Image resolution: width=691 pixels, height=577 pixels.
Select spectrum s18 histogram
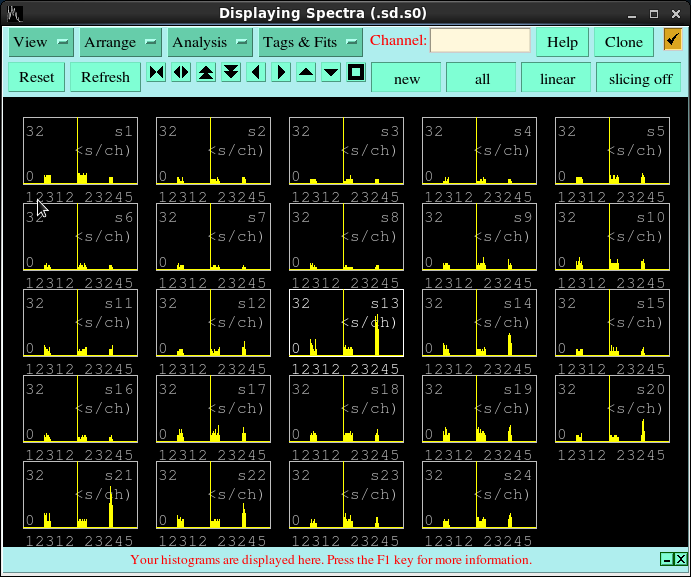click(346, 409)
